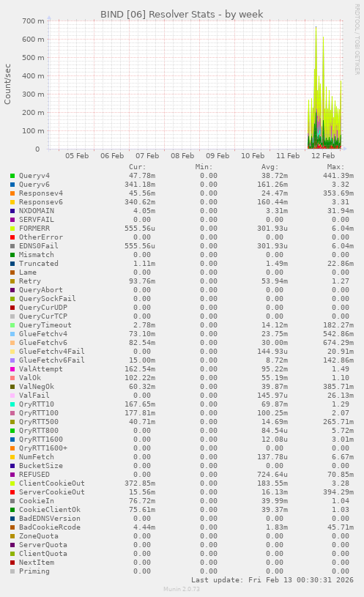
Task: Select the ServerQuota legend label
Action: tap(43, 545)
